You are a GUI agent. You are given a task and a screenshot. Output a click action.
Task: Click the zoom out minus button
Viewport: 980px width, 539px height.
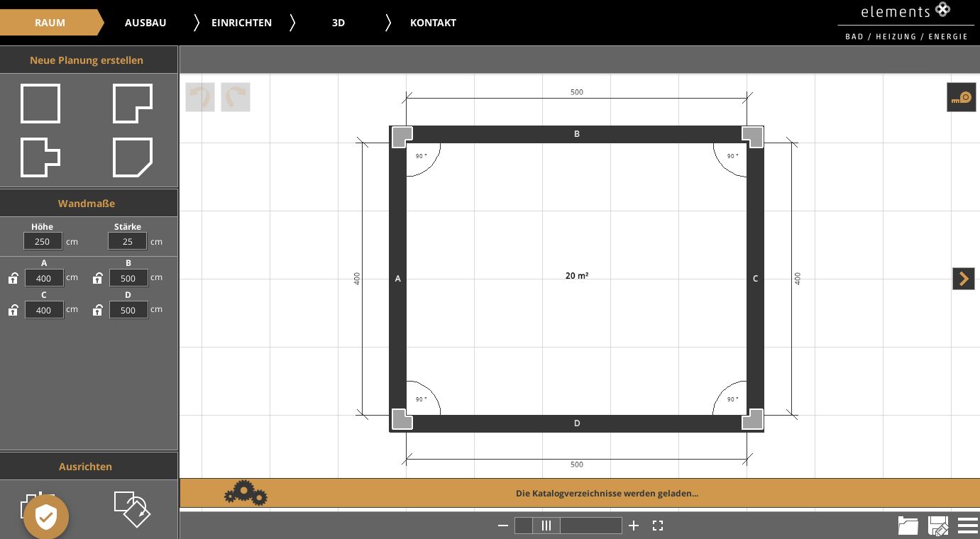coord(503,526)
